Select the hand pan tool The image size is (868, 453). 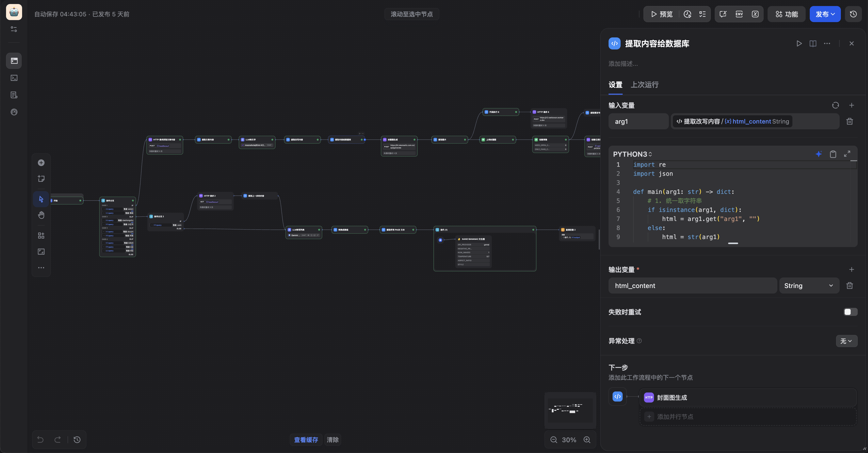[41, 215]
